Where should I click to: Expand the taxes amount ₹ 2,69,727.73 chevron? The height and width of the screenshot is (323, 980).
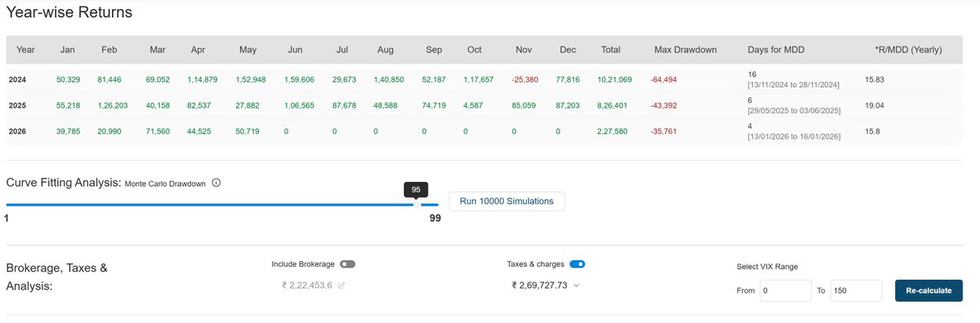tap(577, 285)
